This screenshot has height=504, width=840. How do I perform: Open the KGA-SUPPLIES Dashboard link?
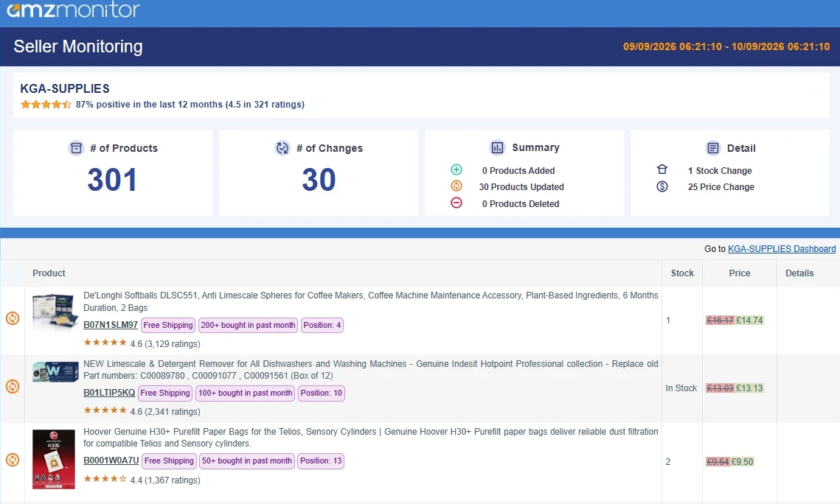coord(782,249)
